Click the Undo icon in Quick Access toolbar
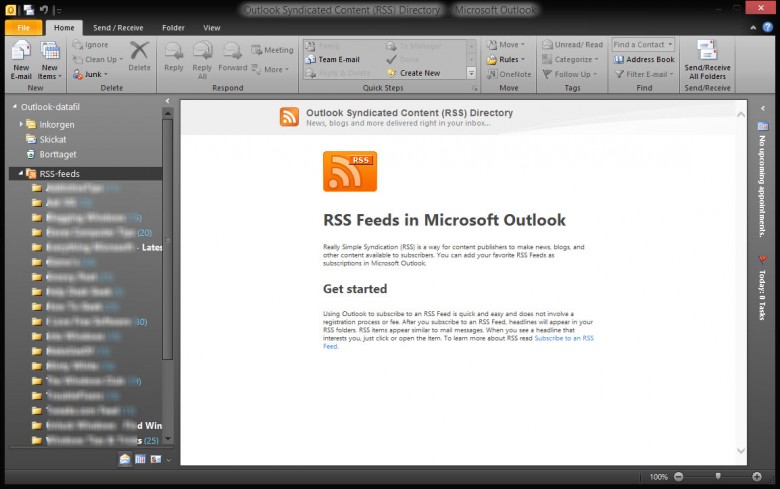The image size is (780, 489). (x=44, y=9)
